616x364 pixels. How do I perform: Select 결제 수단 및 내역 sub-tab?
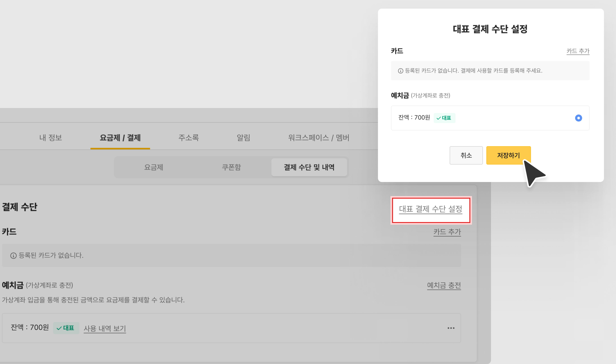point(309,167)
